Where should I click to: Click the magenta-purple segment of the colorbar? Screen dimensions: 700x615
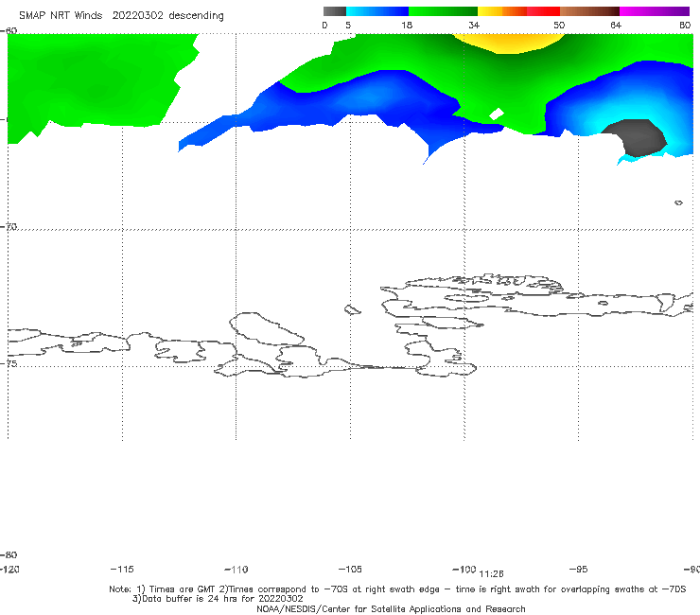(655, 11)
